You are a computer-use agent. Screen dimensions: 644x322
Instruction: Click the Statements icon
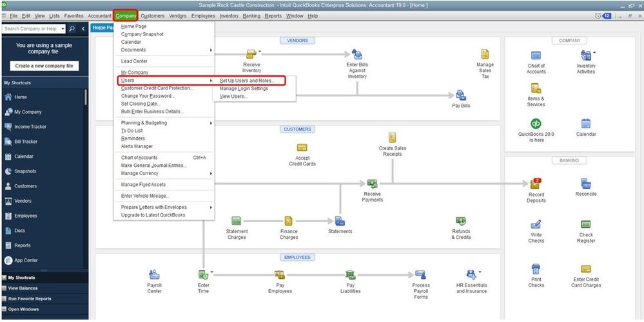pos(340,221)
